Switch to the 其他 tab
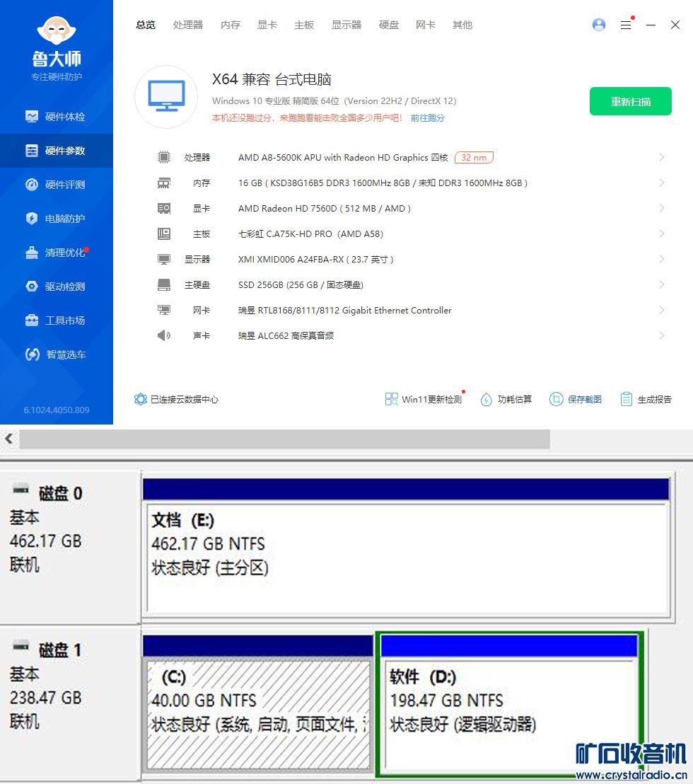This screenshot has height=784, width=693. click(x=462, y=25)
